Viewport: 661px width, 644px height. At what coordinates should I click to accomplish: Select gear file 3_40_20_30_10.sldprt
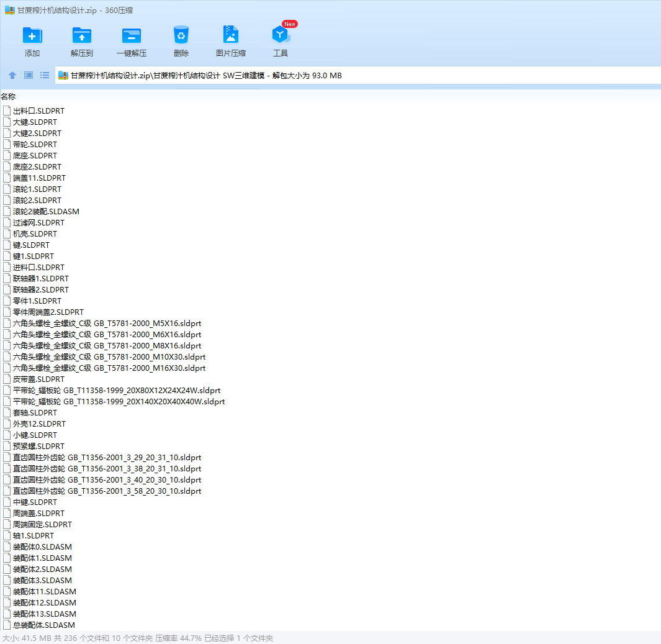pos(107,479)
